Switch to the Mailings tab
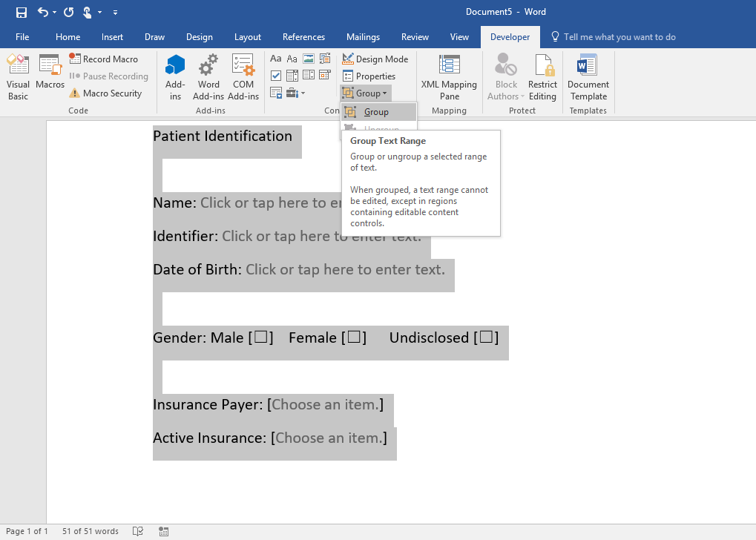This screenshot has width=756, height=540. pyautogui.click(x=363, y=37)
